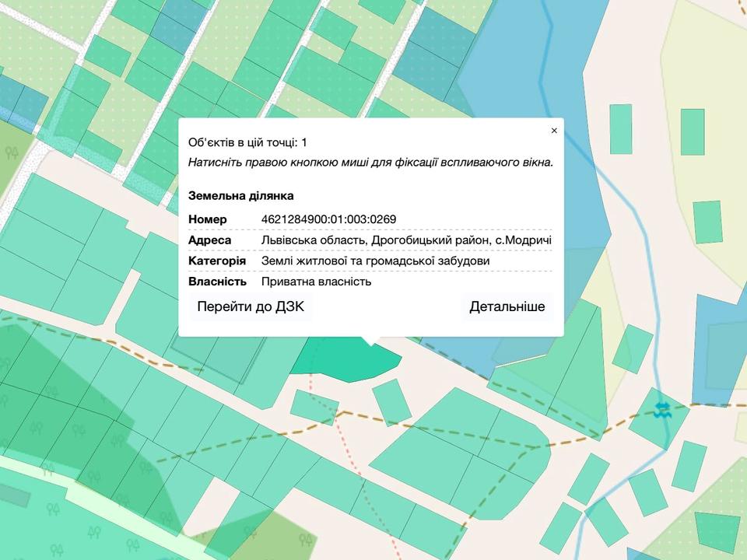Click the tree symbol in the top-left forest patch
Image resolution: width=747 pixels, height=560 pixels.
(x=12, y=153)
